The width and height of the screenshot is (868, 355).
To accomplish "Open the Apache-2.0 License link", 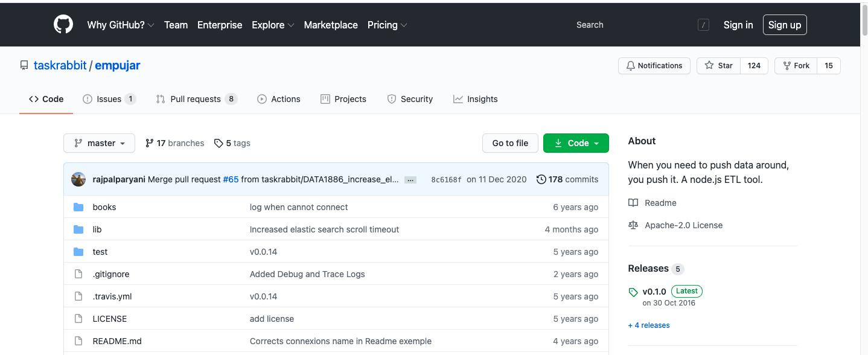I will [683, 225].
